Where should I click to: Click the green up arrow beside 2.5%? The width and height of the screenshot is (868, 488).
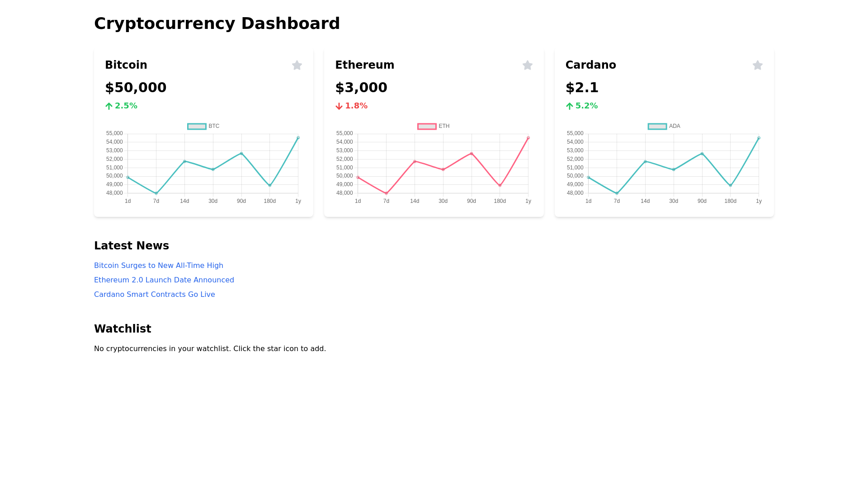pyautogui.click(x=109, y=106)
